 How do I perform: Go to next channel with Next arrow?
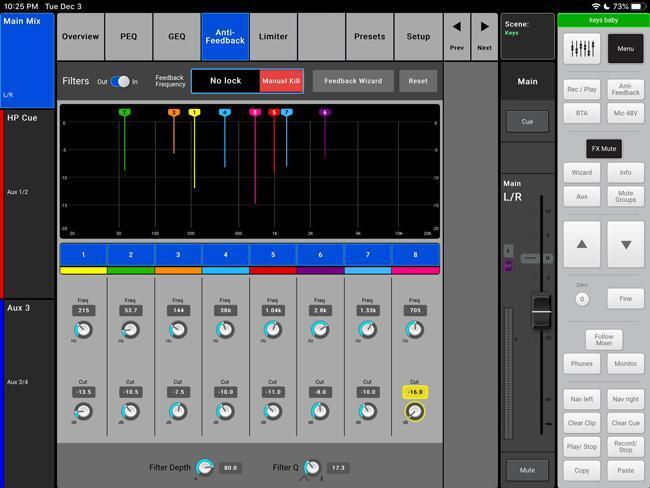click(x=484, y=36)
